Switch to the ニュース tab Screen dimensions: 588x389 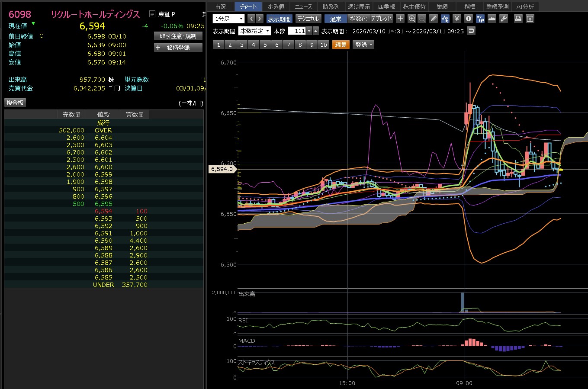[x=303, y=6]
